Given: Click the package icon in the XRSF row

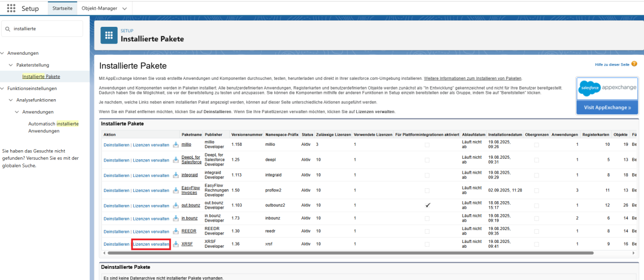Looking at the screenshot, I should 175,244.
